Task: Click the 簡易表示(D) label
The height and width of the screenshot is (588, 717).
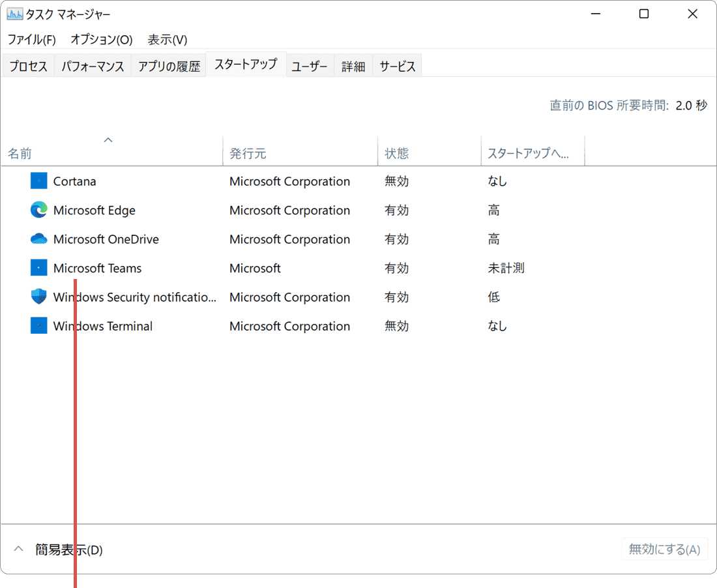Action: [x=68, y=549]
